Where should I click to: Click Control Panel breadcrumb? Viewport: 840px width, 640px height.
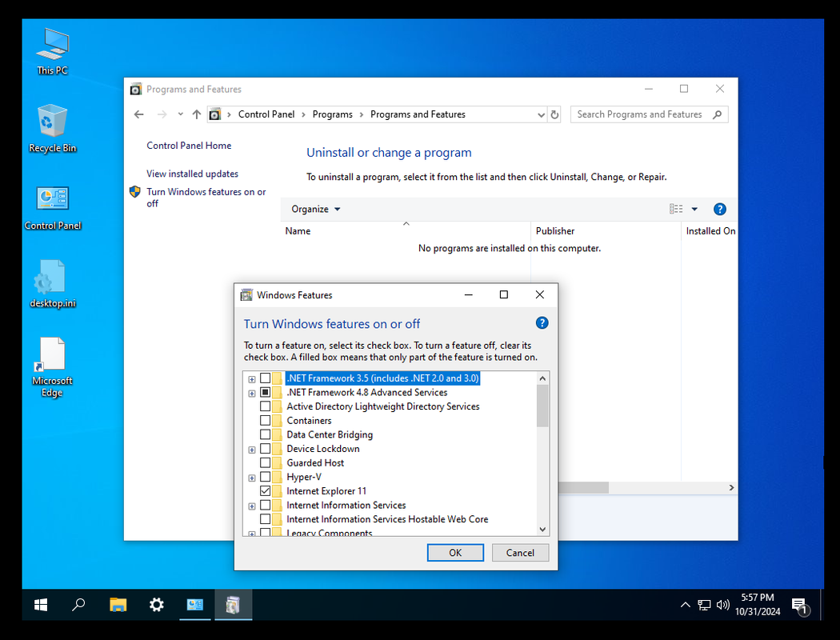266,114
